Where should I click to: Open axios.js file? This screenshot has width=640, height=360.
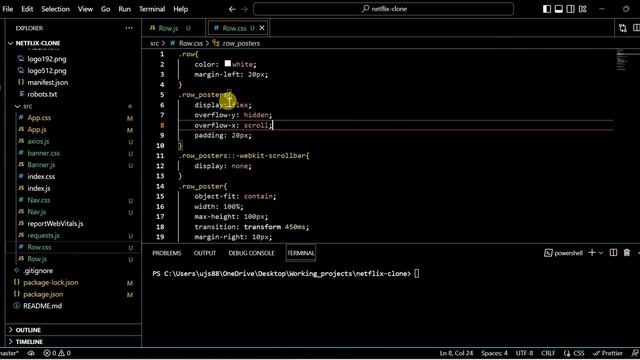pyautogui.click(x=38, y=142)
